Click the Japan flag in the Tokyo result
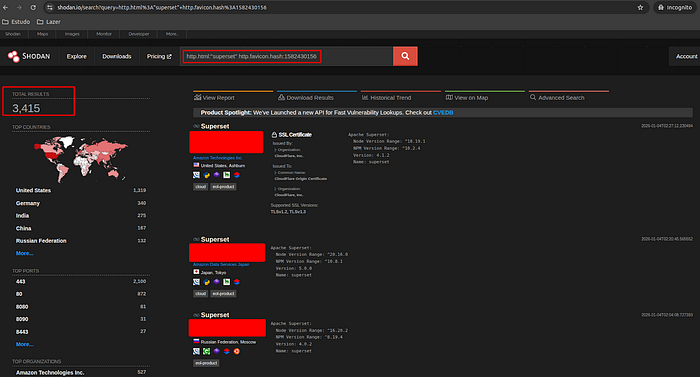The height and width of the screenshot is (377, 700). point(196,272)
